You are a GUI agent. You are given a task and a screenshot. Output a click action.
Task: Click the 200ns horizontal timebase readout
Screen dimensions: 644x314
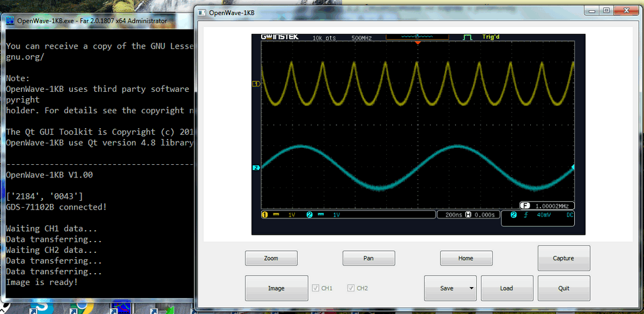point(453,215)
